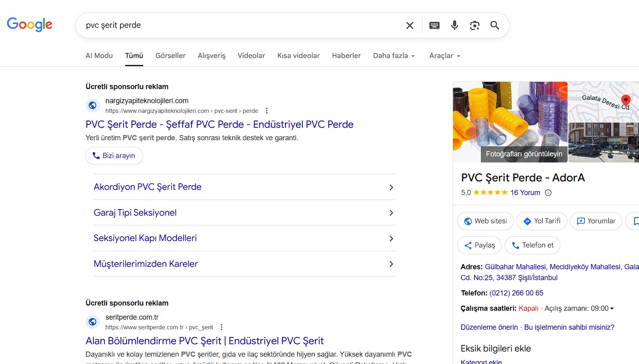Open three-dot menu for seritperde.com.tr ad
Screen dimensions: 639x364
point(221,327)
